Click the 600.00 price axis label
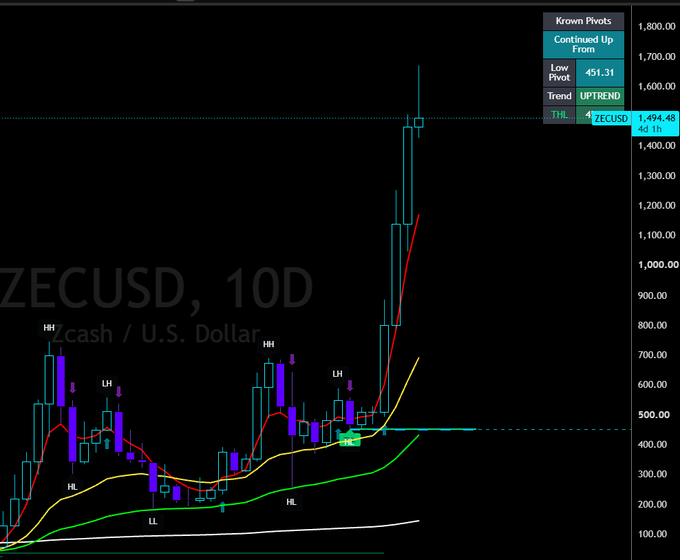Image resolution: width=680 pixels, height=560 pixels. 652,384
